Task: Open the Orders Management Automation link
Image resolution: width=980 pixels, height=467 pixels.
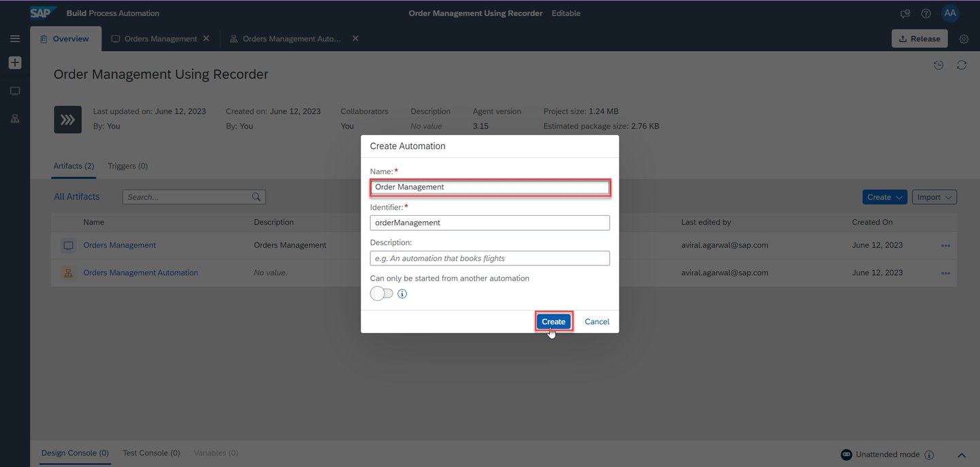Action: coord(141,273)
